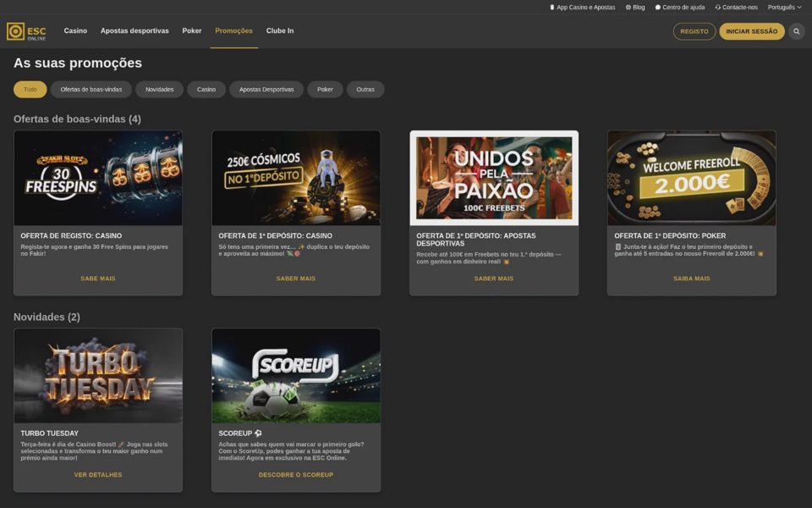812x508 pixels.
Task: Click the Novidades (2) heading
Action: click(x=47, y=317)
